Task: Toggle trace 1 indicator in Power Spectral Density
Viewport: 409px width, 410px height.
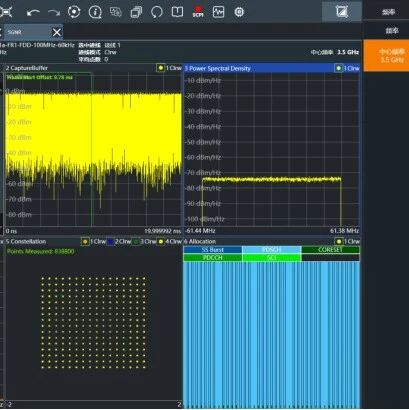Action: (339, 68)
